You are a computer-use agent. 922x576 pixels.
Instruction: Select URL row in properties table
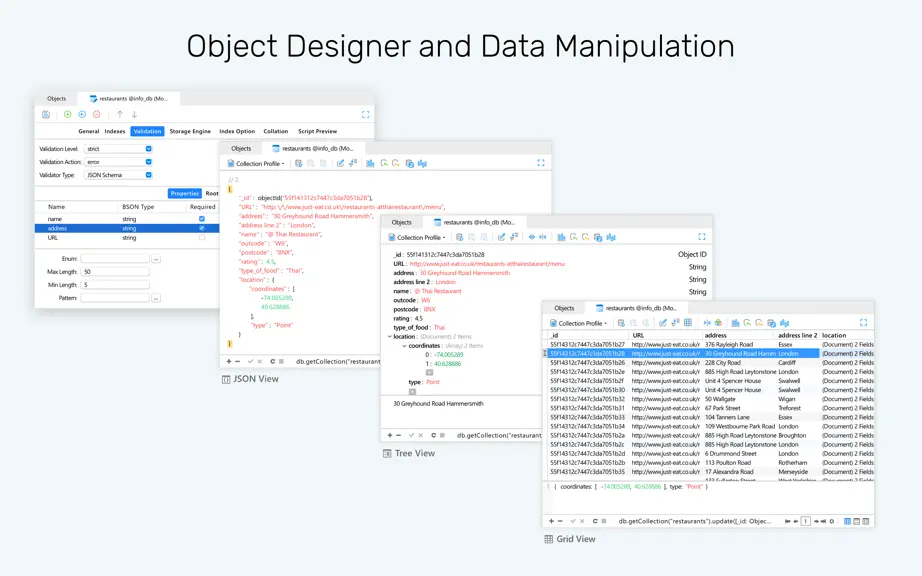coord(127,237)
